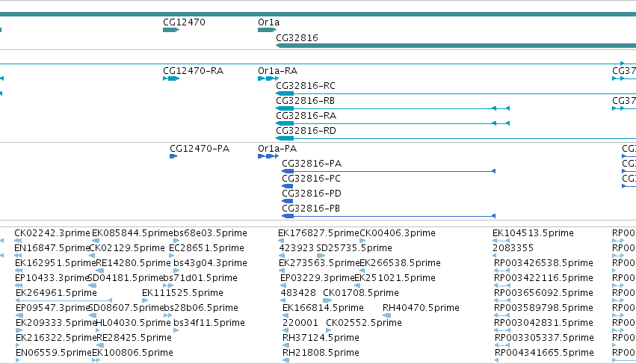Select EST RH40470.5prime

[421, 309]
